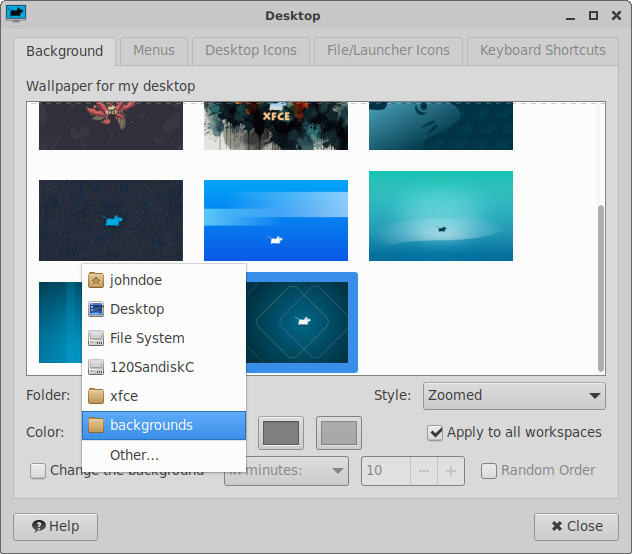Switch to the Menus tab

(154, 51)
